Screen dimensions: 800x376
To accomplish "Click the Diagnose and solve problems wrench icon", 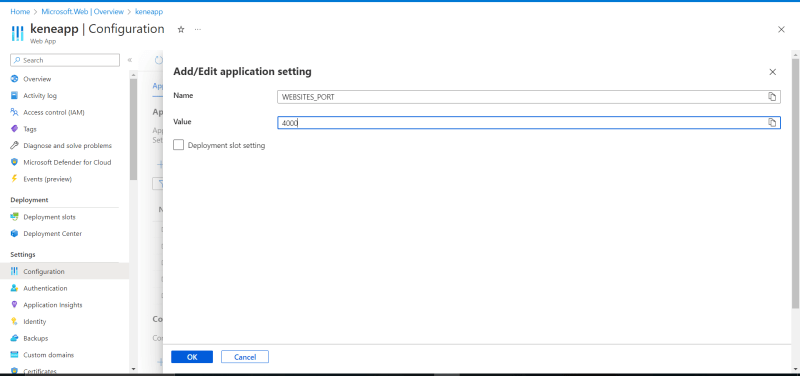I will coord(14,145).
